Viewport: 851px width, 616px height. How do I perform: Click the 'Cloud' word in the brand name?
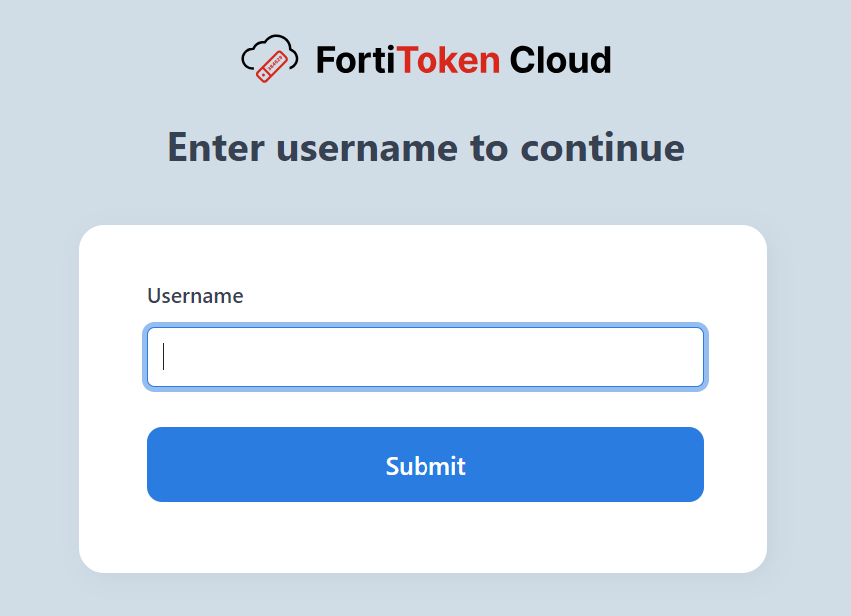[559, 60]
